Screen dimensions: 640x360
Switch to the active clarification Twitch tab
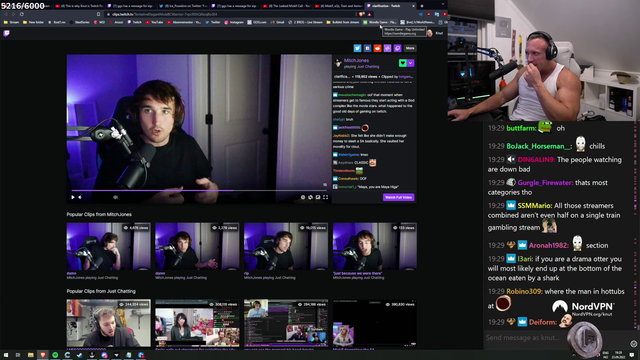click(389, 6)
